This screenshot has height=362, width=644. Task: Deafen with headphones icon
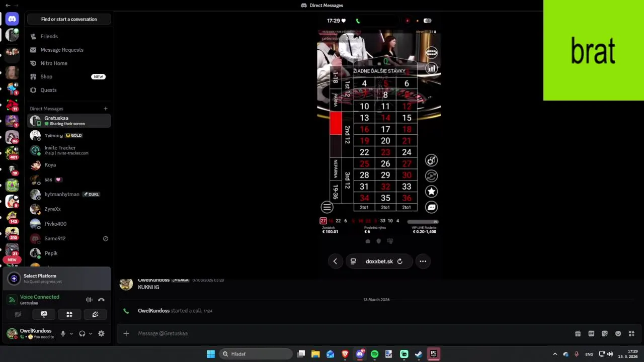[82, 333]
